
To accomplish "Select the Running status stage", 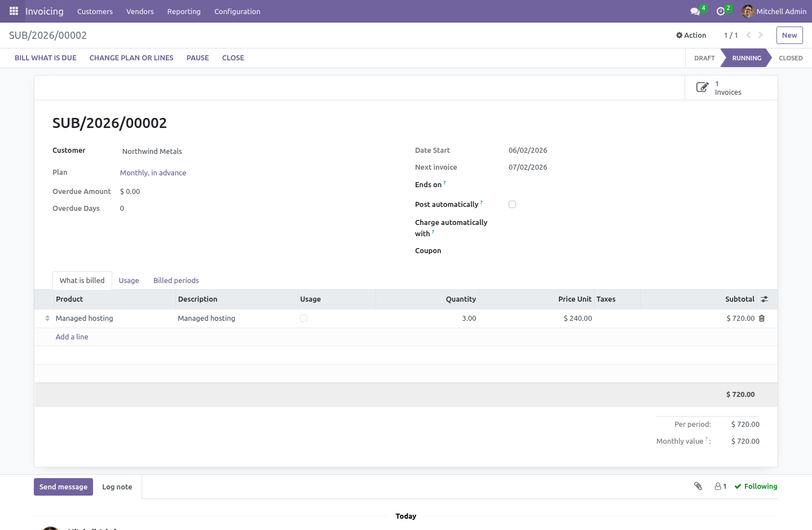I will pyautogui.click(x=747, y=58).
